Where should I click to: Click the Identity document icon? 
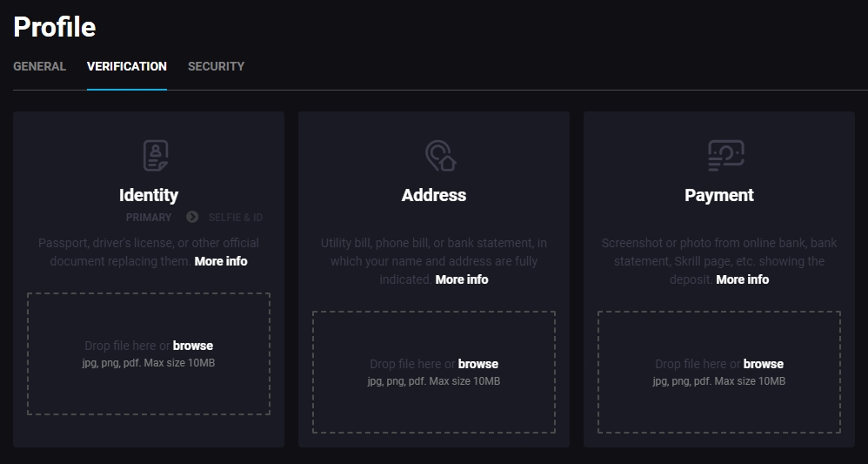coord(156,156)
